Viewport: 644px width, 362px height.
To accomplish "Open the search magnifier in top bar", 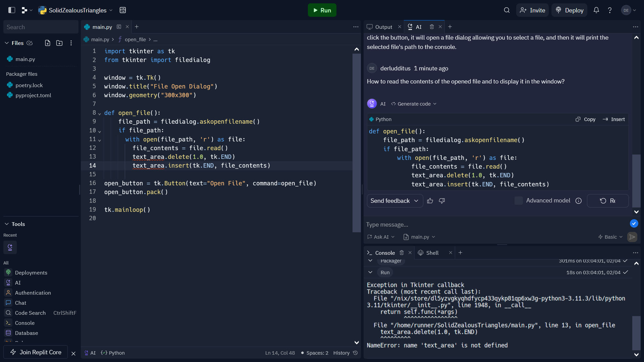I will (x=507, y=10).
